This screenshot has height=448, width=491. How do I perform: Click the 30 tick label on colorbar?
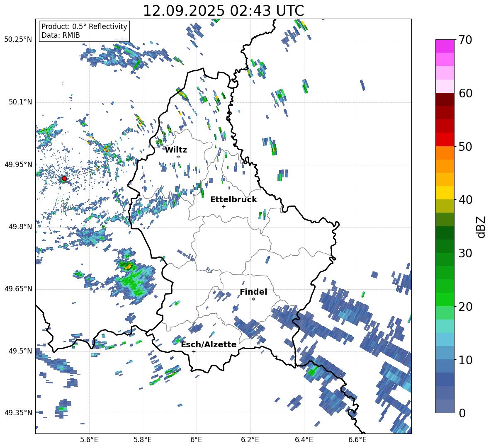465,253
